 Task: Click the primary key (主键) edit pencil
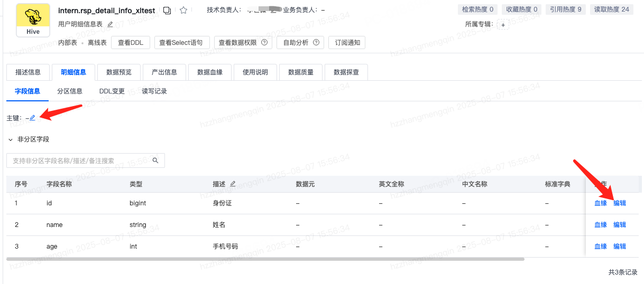(32, 118)
